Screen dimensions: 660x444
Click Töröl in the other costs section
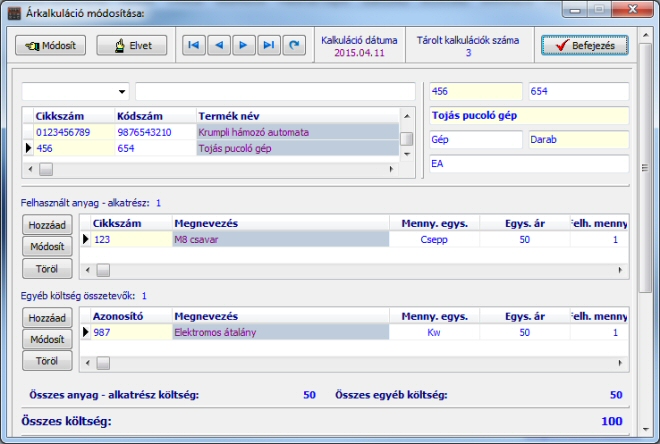coord(47,361)
